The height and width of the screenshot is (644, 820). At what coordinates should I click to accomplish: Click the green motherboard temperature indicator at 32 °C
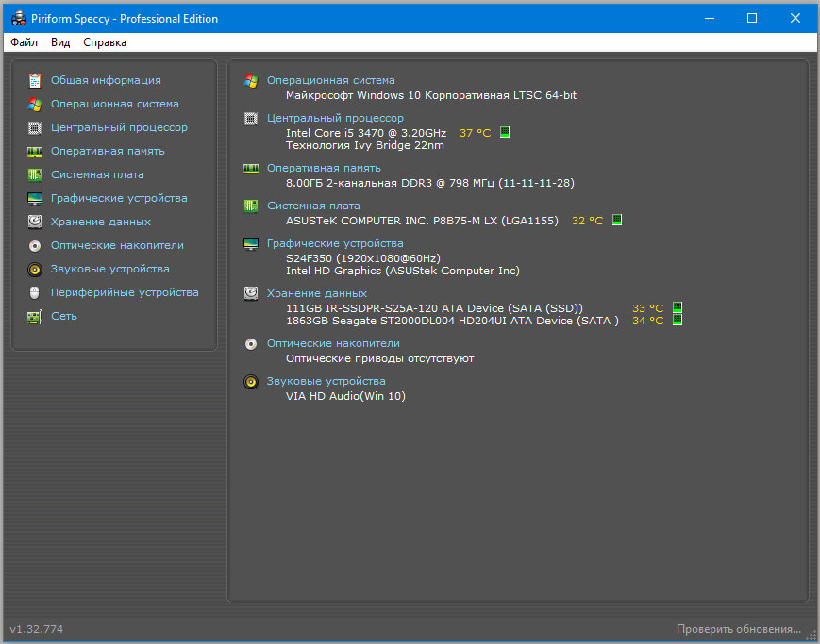click(617, 220)
